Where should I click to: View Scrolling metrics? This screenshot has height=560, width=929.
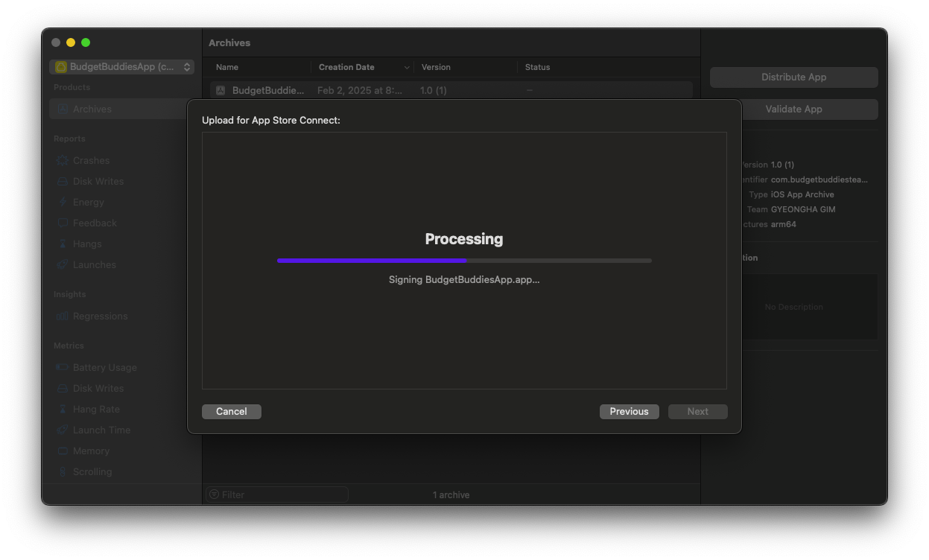(x=92, y=471)
